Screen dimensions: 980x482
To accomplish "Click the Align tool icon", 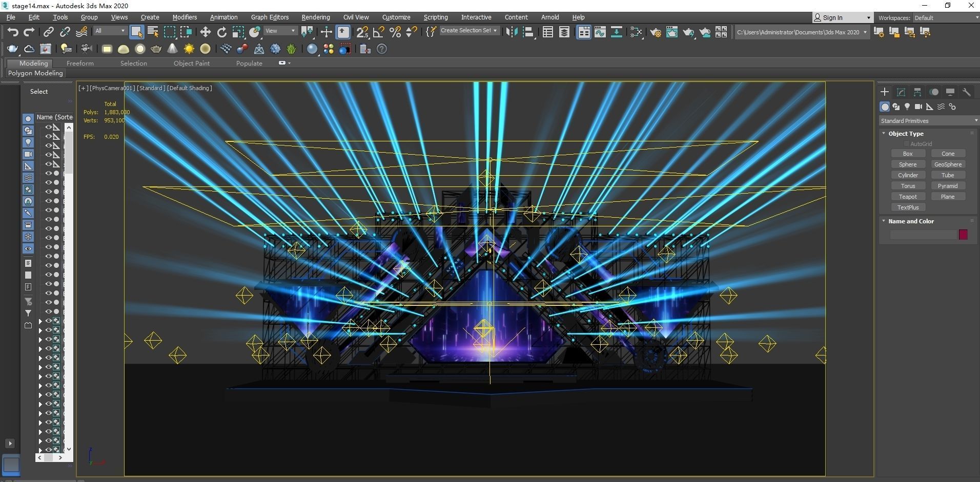I will click(x=528, y=32).
